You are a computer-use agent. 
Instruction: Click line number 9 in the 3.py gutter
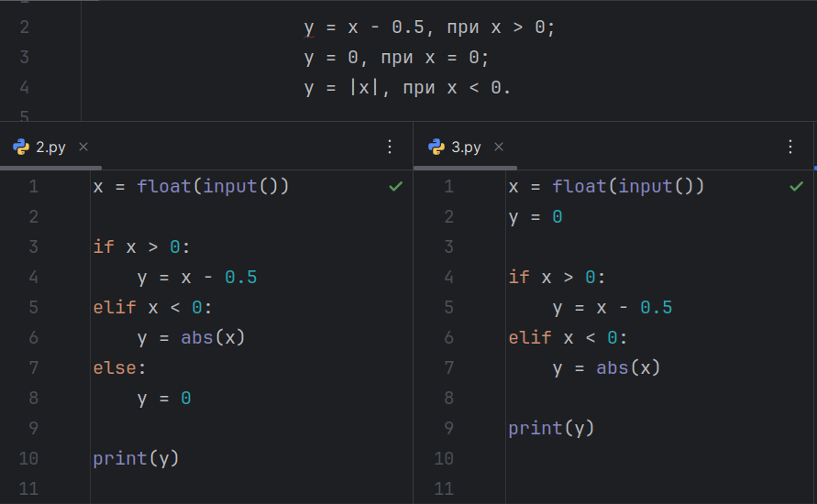pyautogui.click(x=449, y=429)
